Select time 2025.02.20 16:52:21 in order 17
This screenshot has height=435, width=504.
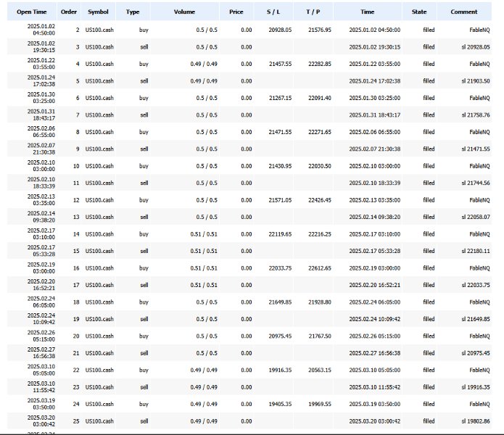pos(375,285)
